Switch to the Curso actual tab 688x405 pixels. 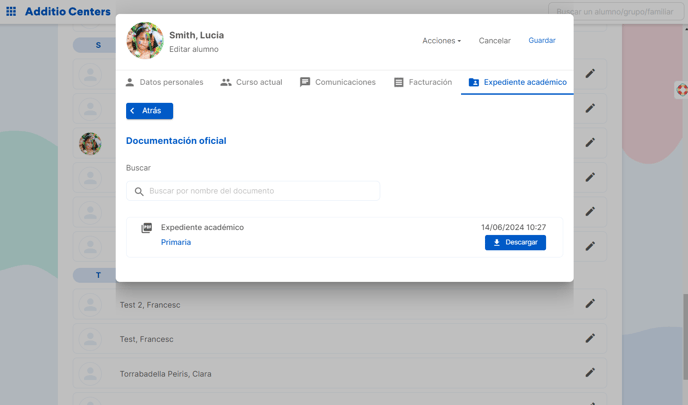[251, 82]
